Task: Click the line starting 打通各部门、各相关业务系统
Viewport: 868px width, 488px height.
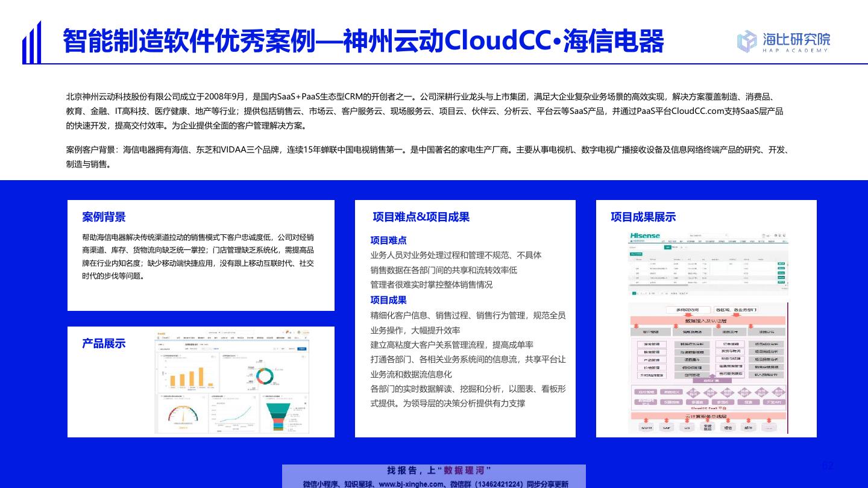Action: [x=468, y=360]
